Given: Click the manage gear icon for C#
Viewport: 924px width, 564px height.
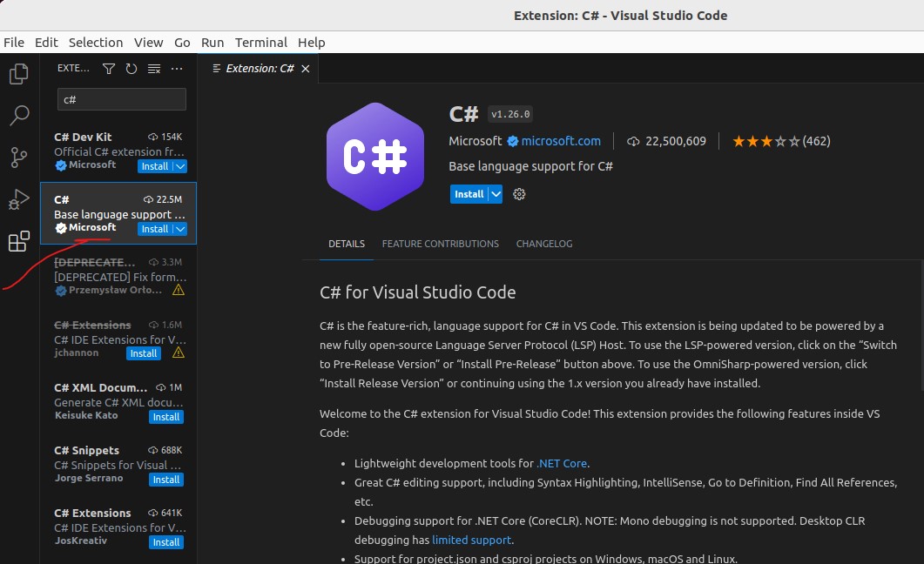Looking at the screenshot, I should (x=519, y=194).
